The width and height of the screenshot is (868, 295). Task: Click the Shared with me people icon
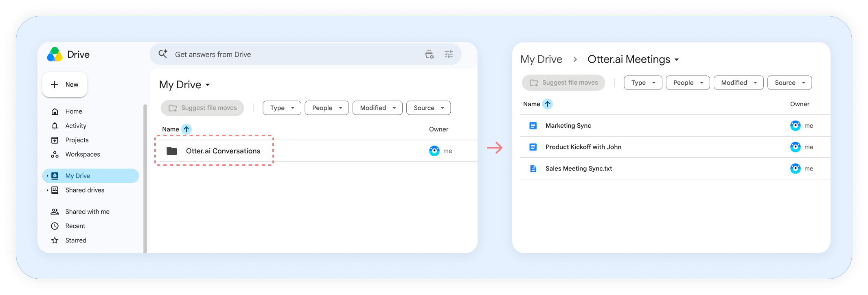55,212
